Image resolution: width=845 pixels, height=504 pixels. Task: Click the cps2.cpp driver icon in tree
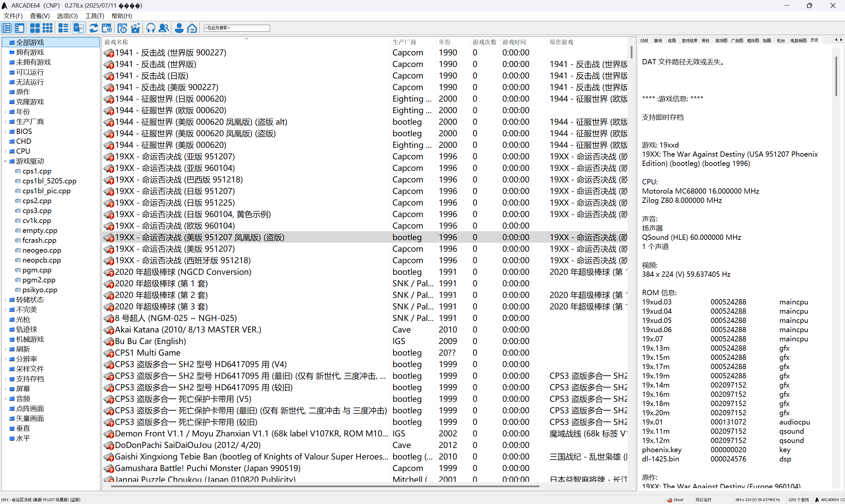click(18, 201)
